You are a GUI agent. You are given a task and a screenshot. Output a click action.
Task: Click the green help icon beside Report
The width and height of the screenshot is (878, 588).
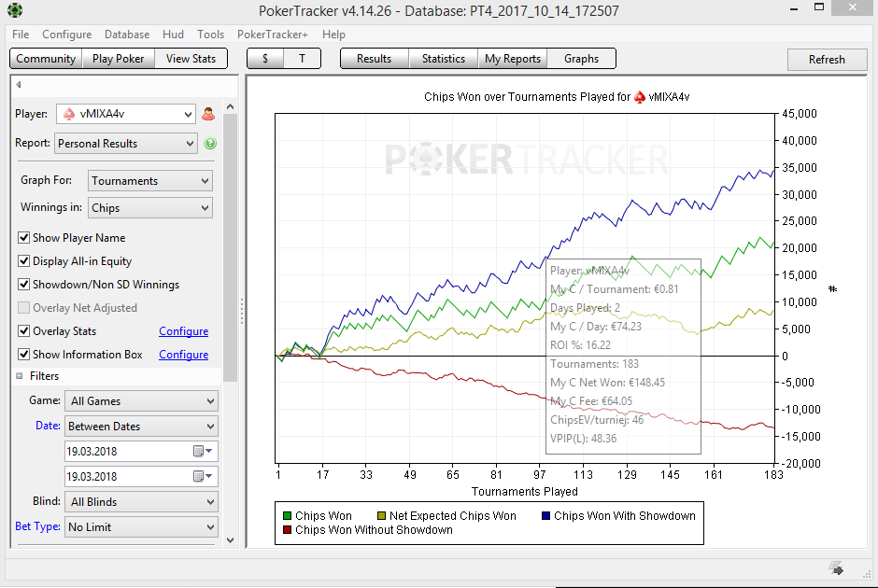(210, 143)
